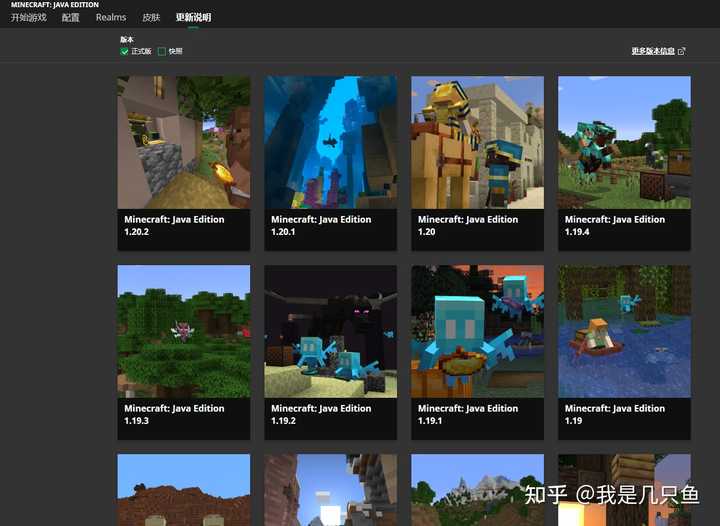
Task: Open the Realms tab
Action: coord(111,17)
